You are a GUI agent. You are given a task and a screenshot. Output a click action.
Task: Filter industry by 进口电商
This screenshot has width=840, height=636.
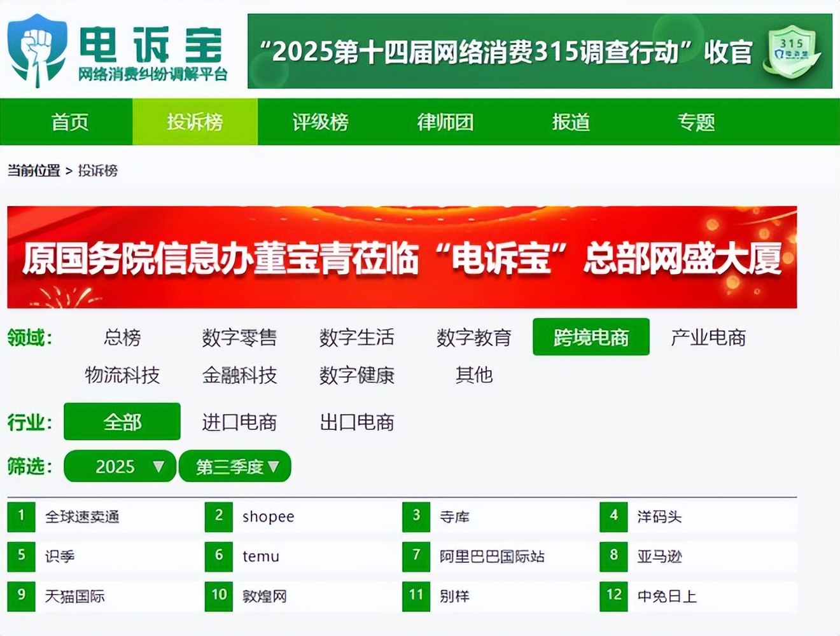(x=239, y=422)
